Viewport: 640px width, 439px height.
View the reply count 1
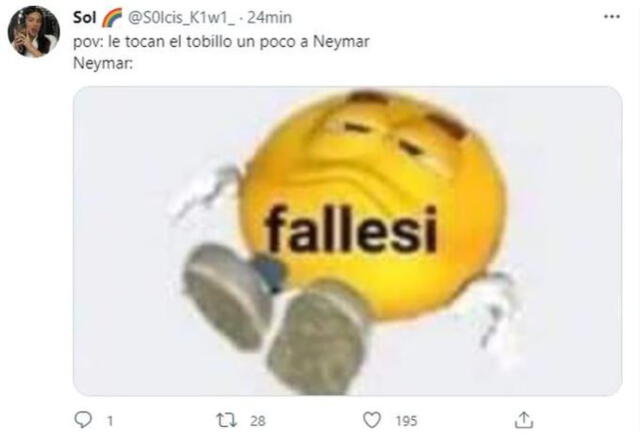109,421
